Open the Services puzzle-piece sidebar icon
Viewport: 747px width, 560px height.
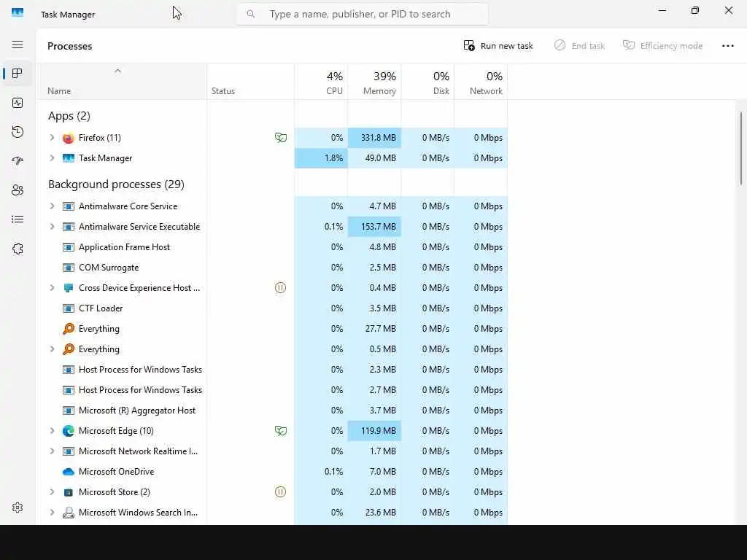18,249
